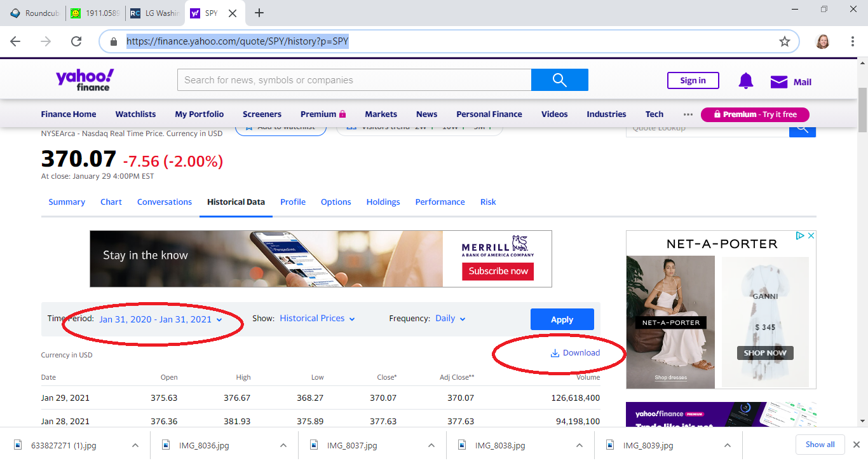868x463 pixels.
Task: Select the Historical Data tab
Action: [x=236, y=202]
